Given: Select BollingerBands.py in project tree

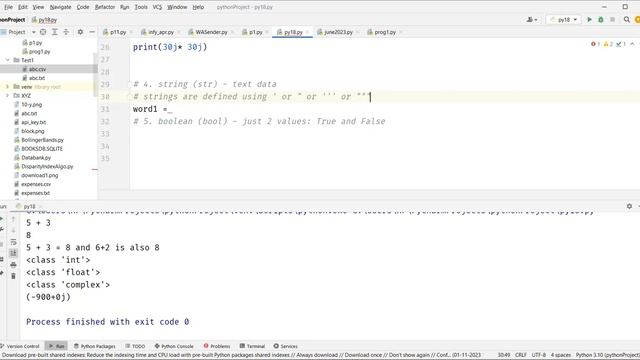Looking at the screenshot, I should pyautogui.click(x=42, y=140).
